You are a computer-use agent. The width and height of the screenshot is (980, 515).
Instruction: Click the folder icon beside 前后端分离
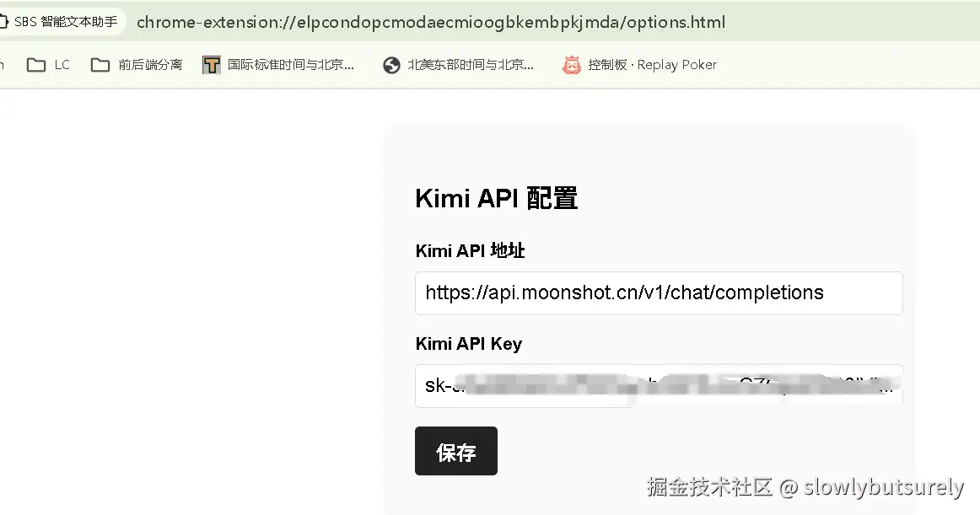100,64
